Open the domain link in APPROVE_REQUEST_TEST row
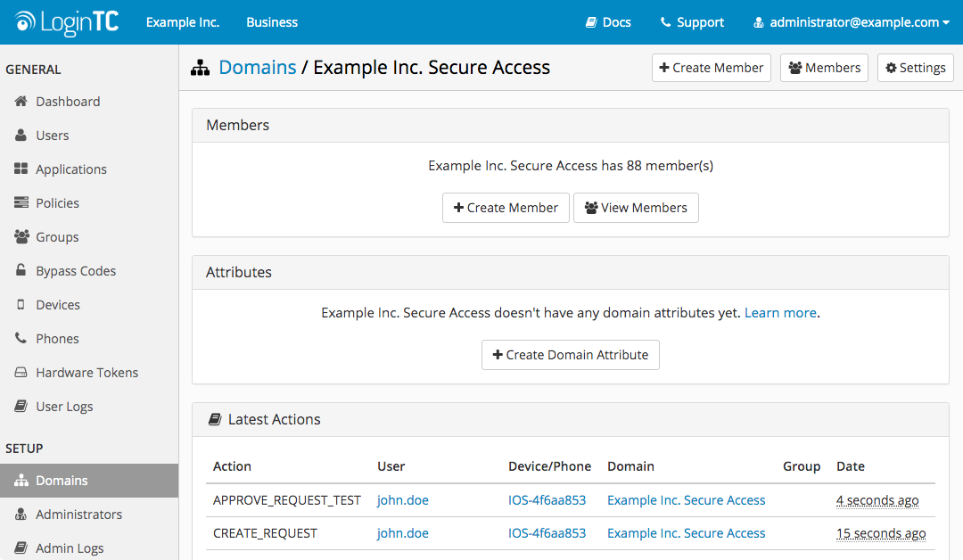 686,500
